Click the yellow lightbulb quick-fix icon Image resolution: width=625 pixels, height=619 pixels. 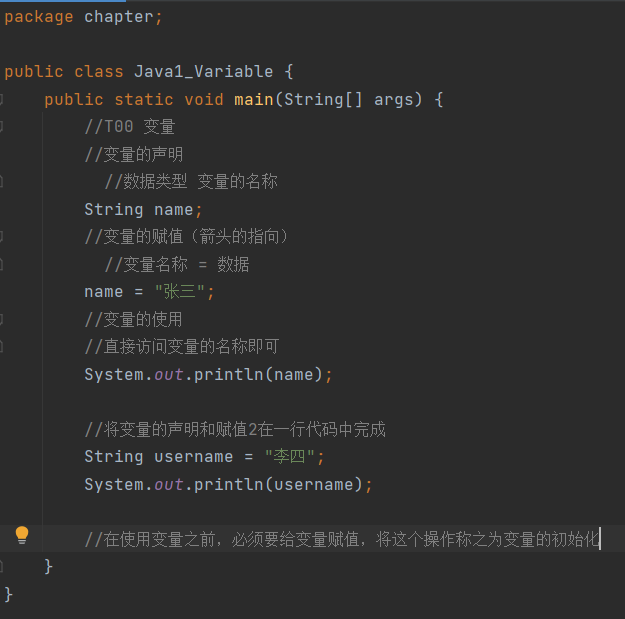(22, 535)
